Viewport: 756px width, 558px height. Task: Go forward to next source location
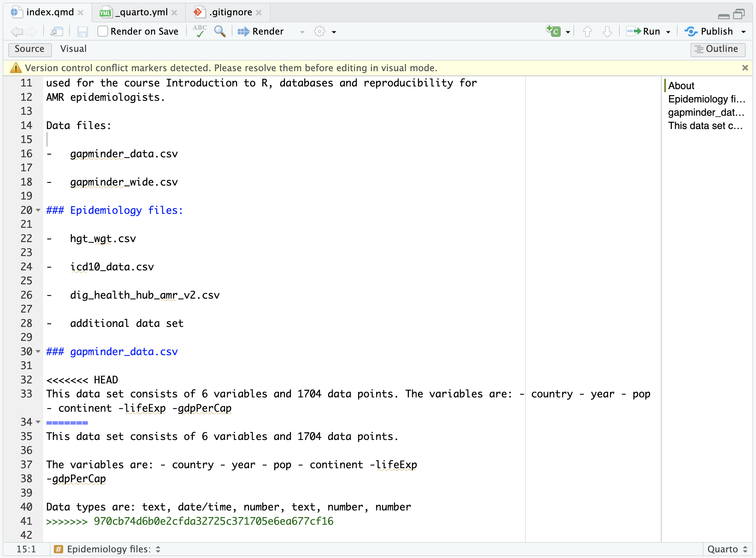pyautogui.click(x=31, y=32)
